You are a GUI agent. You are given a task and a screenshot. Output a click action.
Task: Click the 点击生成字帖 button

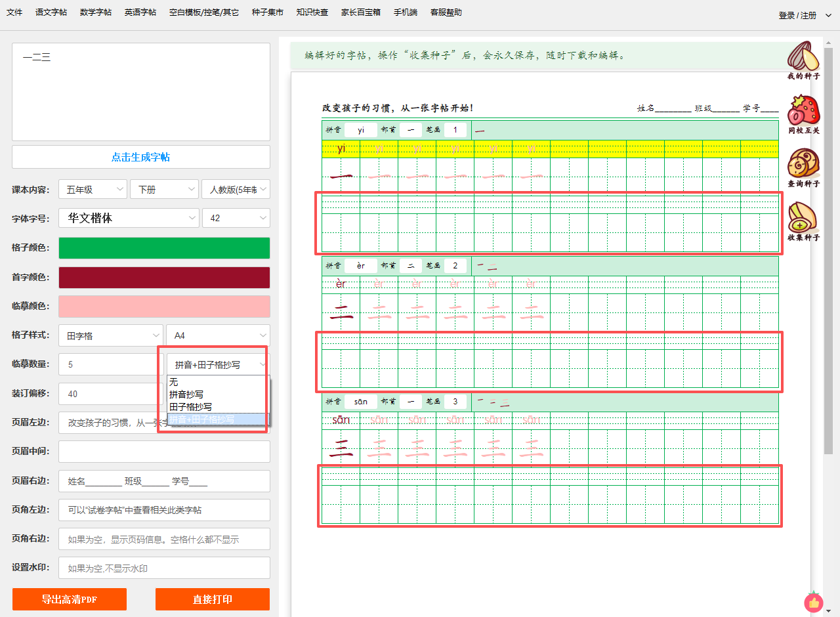[141, 157]
